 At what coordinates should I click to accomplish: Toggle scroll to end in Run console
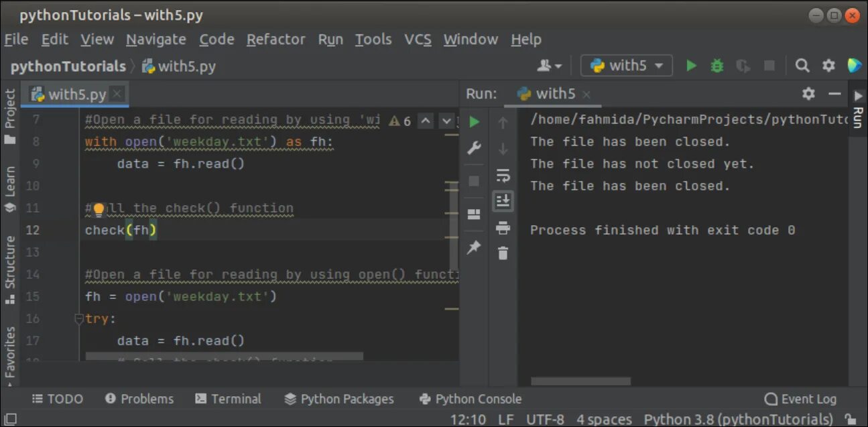coord(503,201)
